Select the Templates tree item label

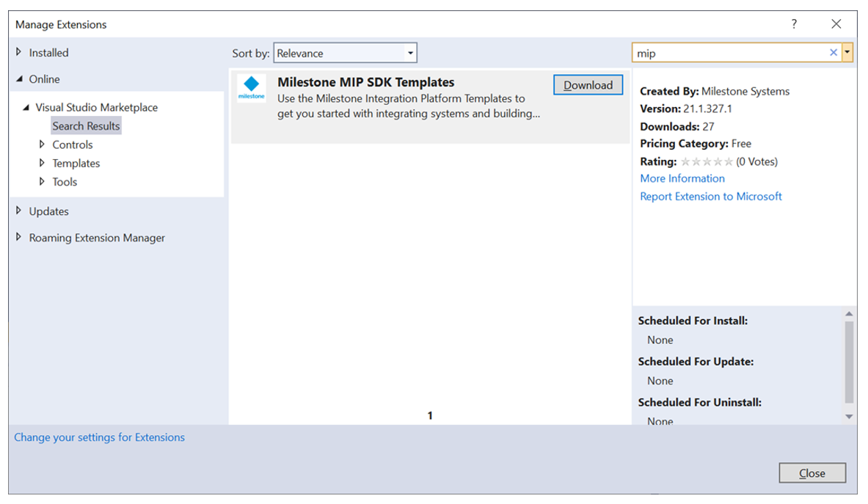coord(76,163)
